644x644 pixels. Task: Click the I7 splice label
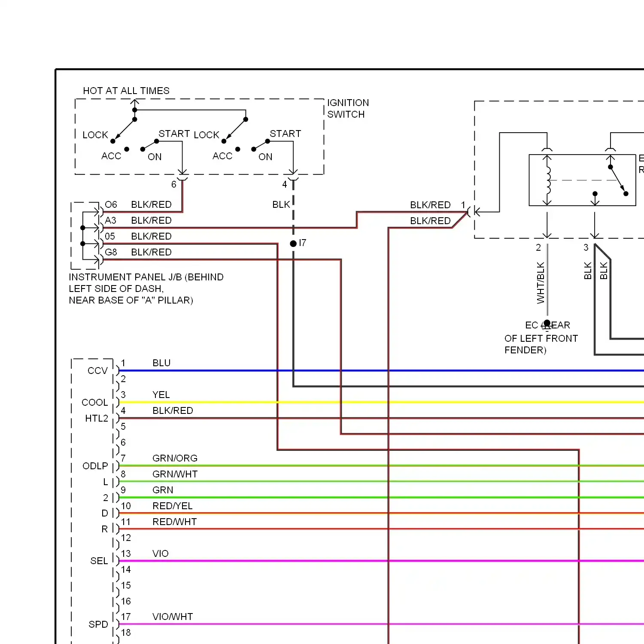point(303,243)
